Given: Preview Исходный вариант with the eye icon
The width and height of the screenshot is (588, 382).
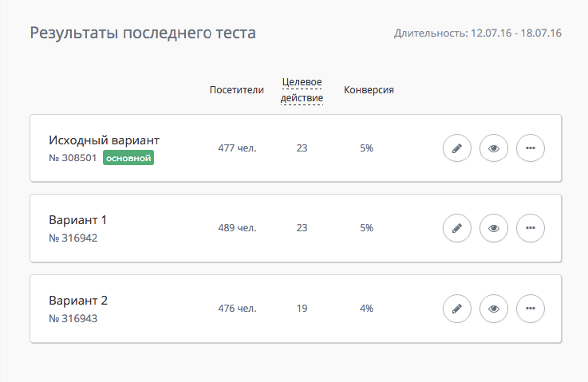Looking at the screenshot, I should pyautogui.click(x=494, y=148).
